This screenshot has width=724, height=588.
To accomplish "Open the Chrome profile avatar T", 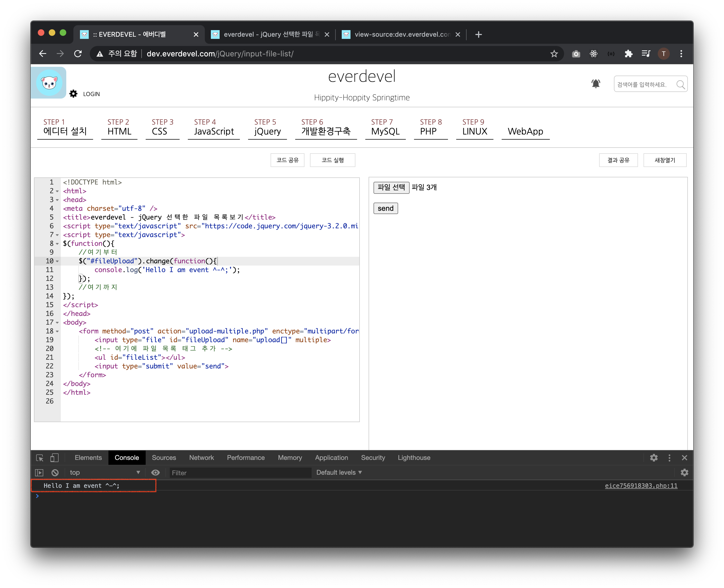I will click(663, 53).
